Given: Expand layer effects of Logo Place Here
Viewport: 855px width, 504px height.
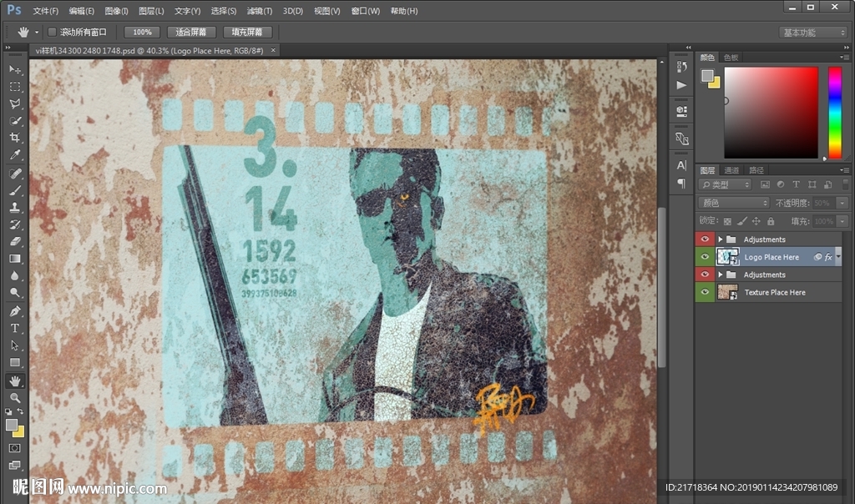Looking at the screenshot, I should (838, 257).
